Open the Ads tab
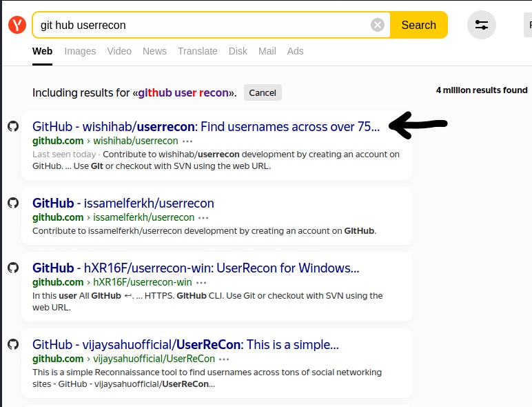The width and height of the screenshot is (532, 407). [x=295, y=51]
